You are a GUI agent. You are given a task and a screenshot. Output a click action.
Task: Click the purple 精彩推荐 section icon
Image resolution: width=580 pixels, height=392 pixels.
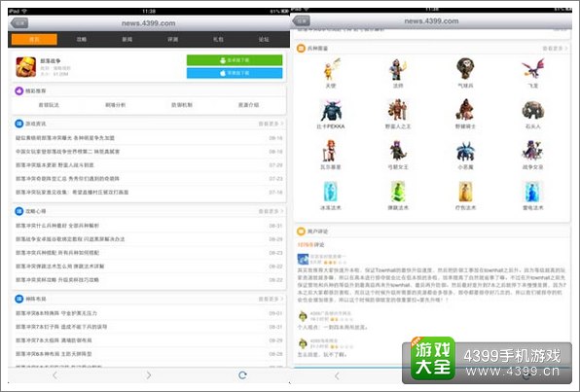coord(19,90)
